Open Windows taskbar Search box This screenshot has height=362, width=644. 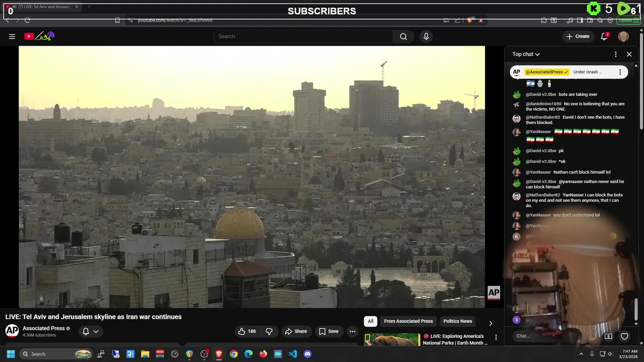56,354
